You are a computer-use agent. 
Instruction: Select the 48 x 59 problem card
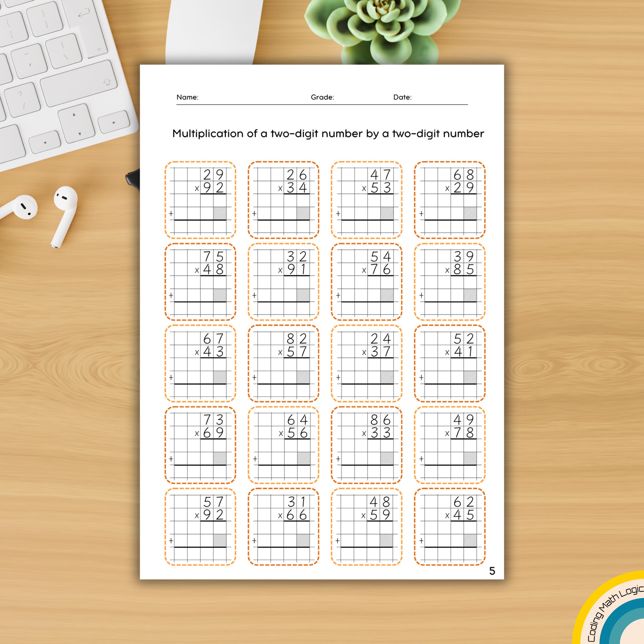tap(367, 527)
